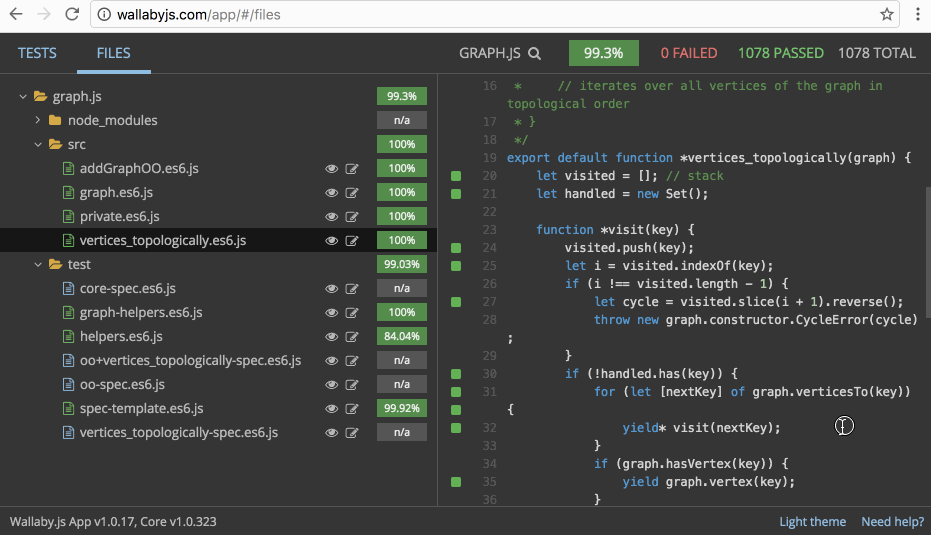Click the graph.js folder icon
The image size is (931, 535).
pyautogui.click(x=40, y=96)
